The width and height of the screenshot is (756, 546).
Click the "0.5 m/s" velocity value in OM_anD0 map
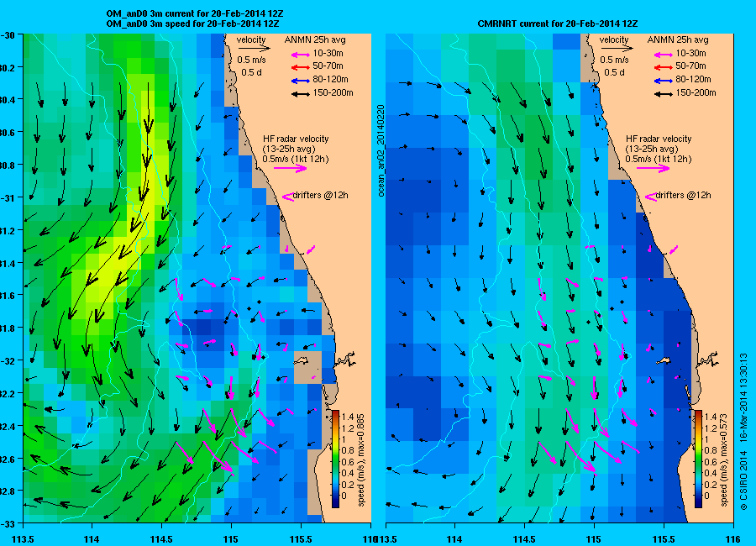point(251,60)
